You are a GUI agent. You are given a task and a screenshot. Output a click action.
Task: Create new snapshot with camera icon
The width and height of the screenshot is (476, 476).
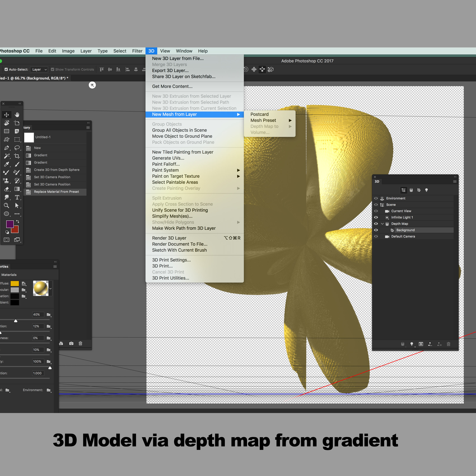[x=71, y=343]
